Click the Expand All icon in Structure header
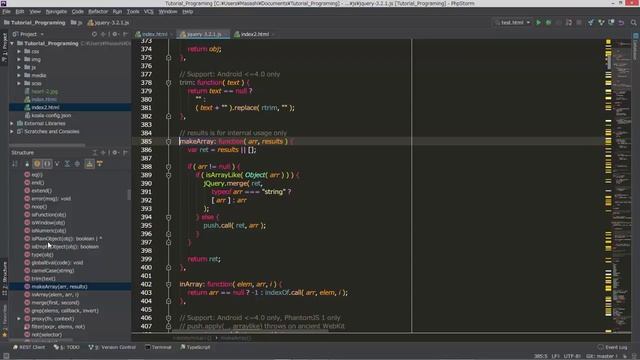 point(94,152)
